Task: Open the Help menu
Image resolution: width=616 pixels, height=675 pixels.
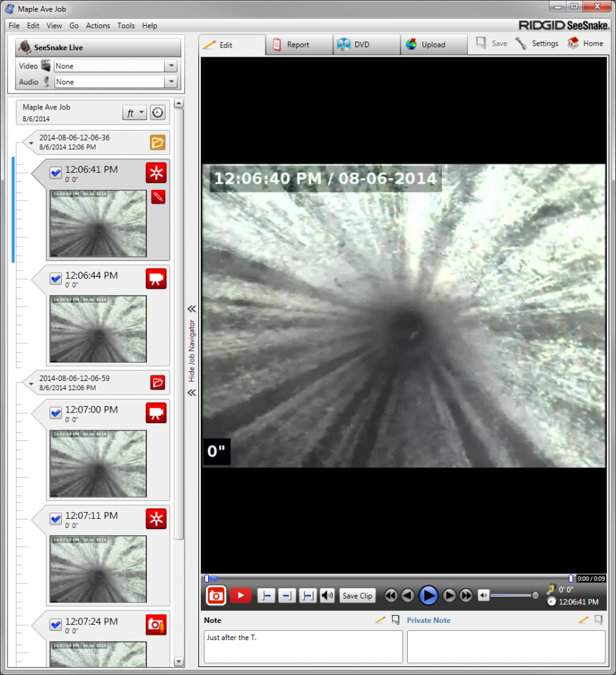Action: coord(150,26)
